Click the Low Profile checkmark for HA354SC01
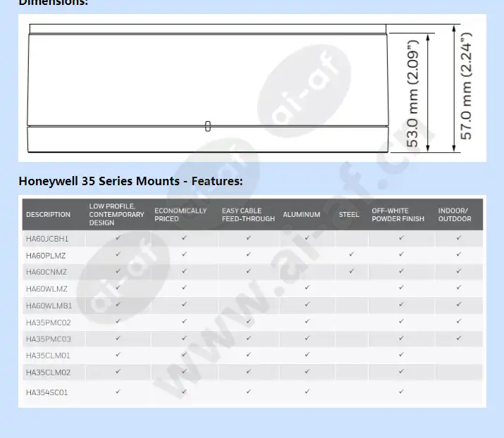The image size is (504, 438). coord(118,392)
